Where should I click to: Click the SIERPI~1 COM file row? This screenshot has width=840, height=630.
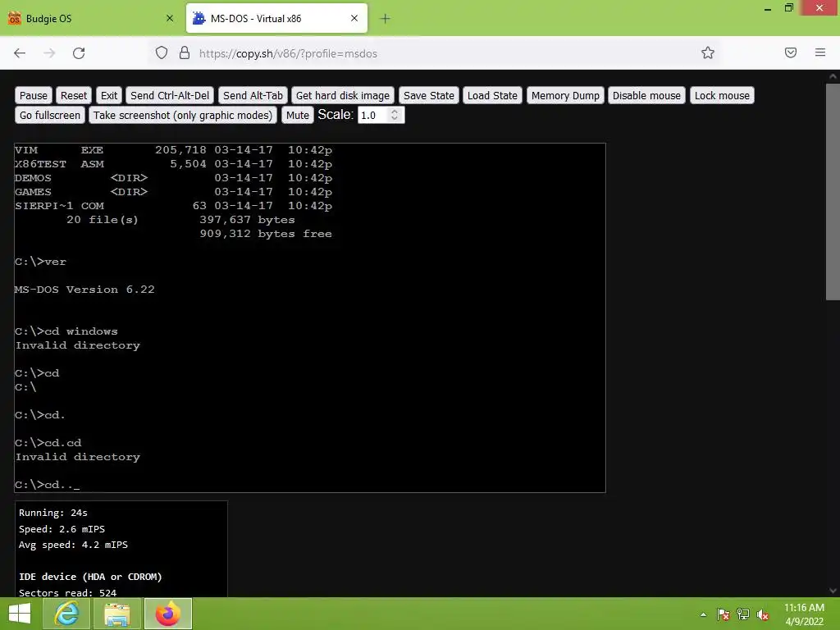pos(174,206)
